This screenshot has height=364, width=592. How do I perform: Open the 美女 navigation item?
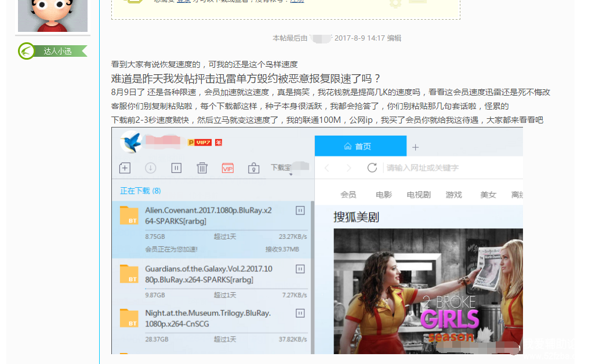(488, 195)
